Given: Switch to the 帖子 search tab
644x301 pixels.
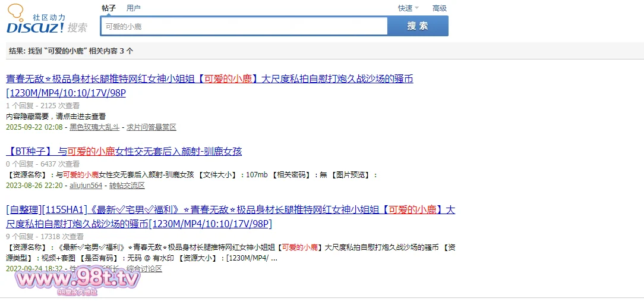Looking at the screenshot, I should coord(109,8).
